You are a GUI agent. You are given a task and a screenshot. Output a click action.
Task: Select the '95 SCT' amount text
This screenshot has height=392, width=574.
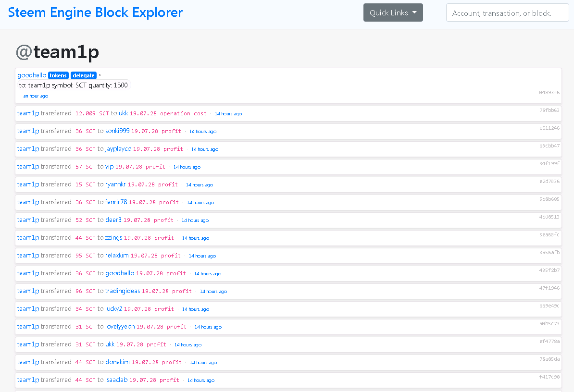(85, 256)
